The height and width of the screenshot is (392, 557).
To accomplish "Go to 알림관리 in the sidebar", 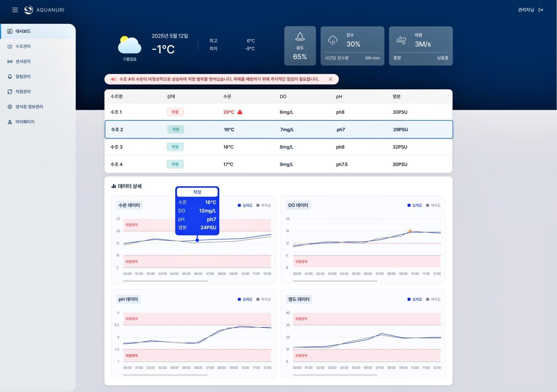I will coord(23,77).
